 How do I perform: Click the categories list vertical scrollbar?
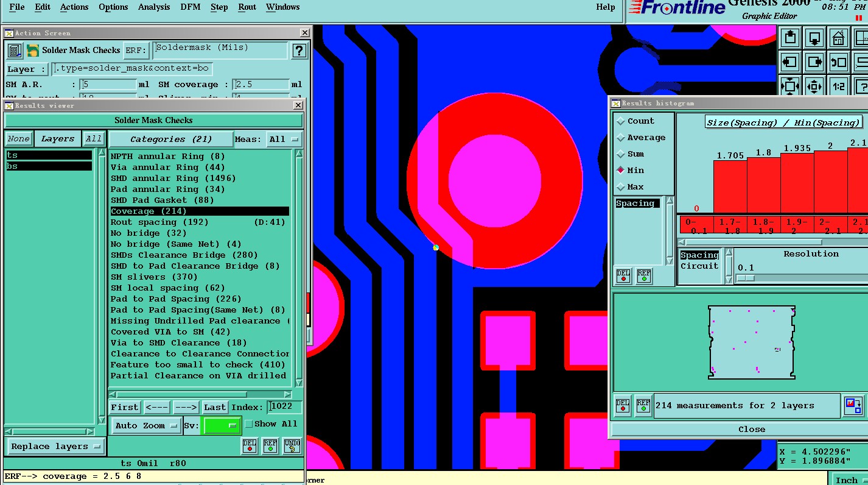(298, 267)
